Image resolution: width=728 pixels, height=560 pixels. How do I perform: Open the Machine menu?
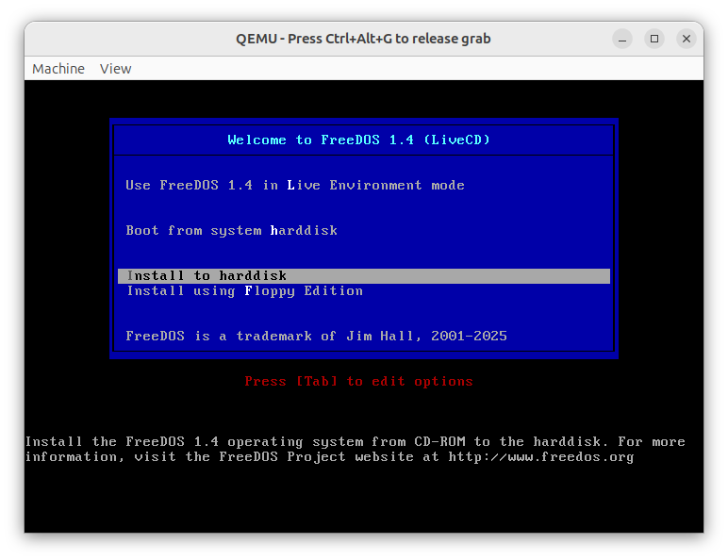tap(58, 69)
